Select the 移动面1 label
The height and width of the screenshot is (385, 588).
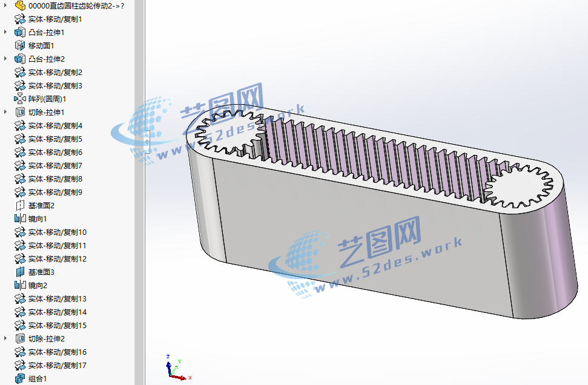tap(41, 46)
